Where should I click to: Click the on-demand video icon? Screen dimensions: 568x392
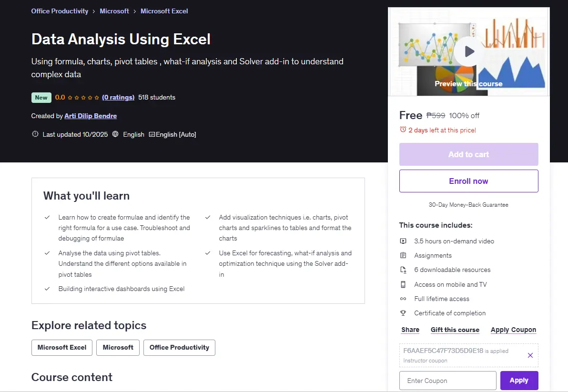point(403,241)
